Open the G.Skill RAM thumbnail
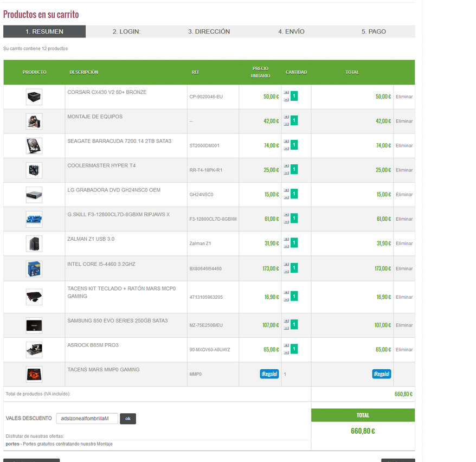The width and height of the screenshot is (476, 462). 34,219
